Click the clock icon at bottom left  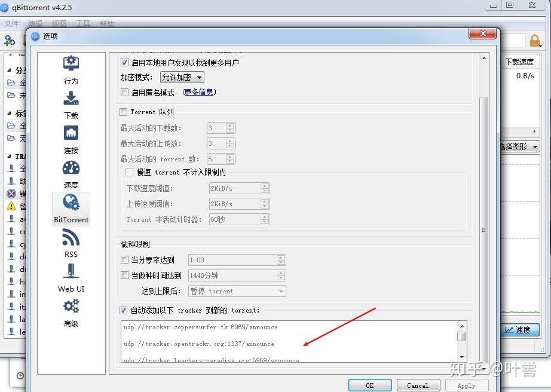20,375
